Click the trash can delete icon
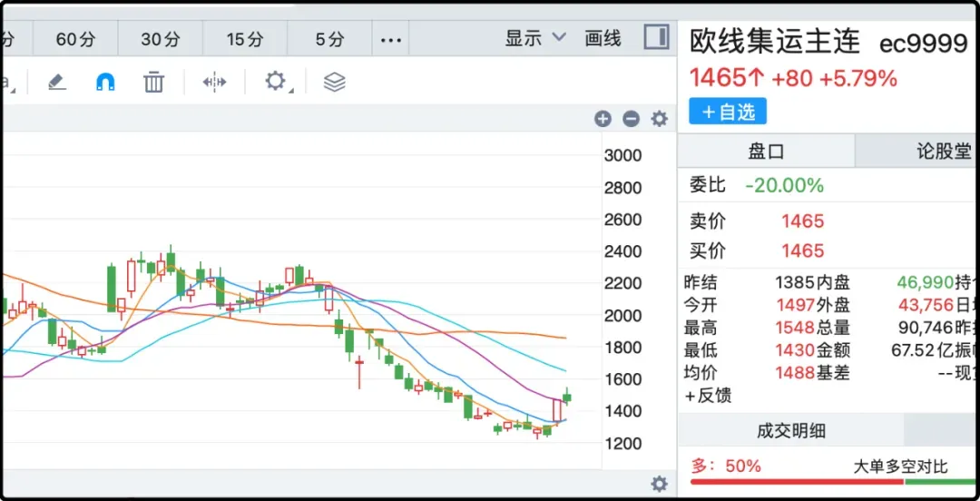The width and height of the screenshot is (980, 501). 154,83
